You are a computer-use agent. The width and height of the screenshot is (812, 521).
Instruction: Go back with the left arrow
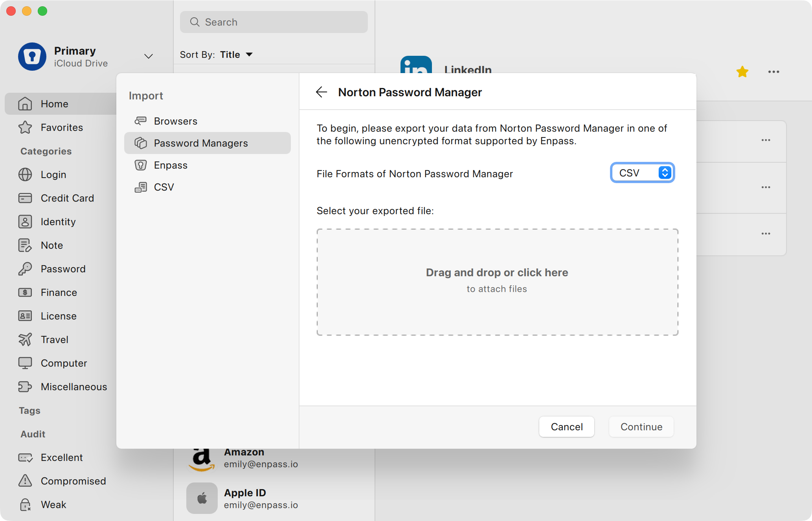[x=321, y=92]
